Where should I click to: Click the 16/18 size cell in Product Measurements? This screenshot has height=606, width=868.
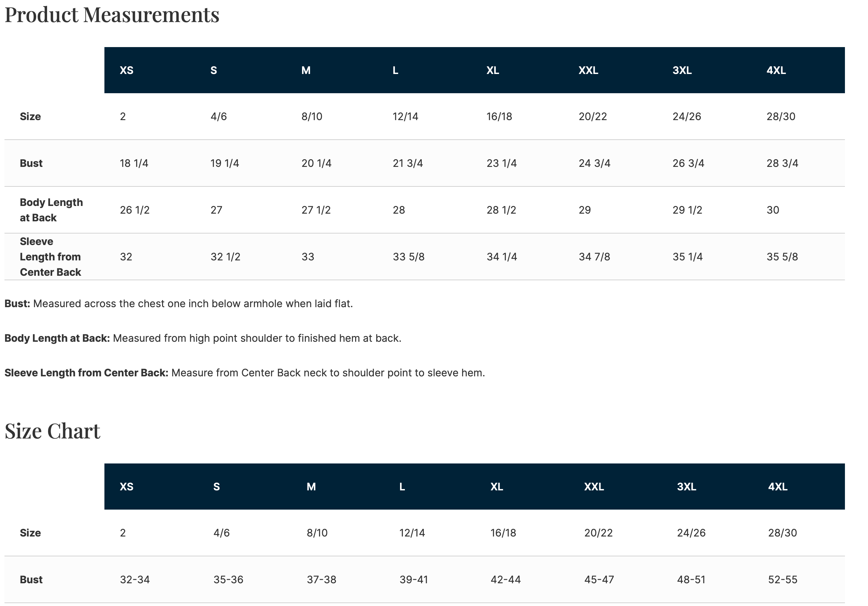[x=499, y=117]
